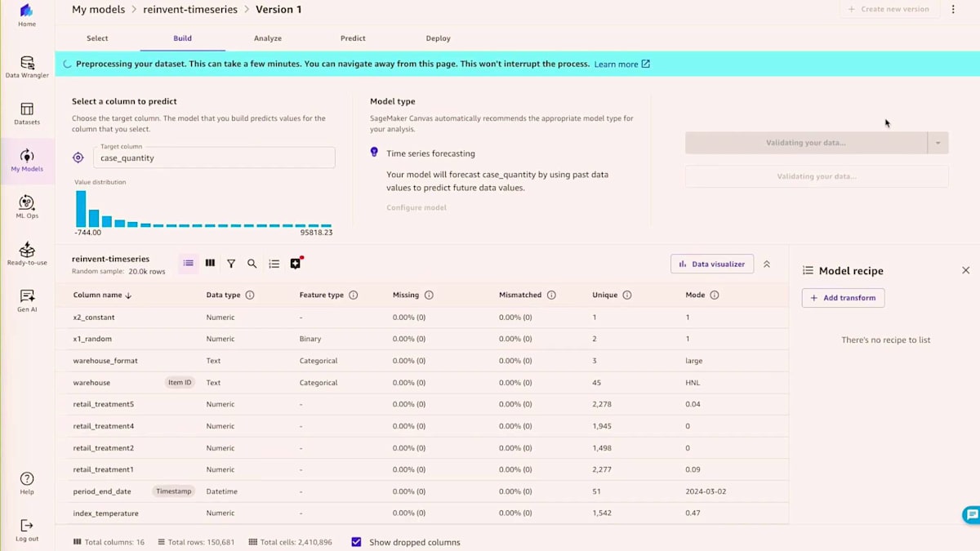Click Total rows: 150,681 status text
Image resolution: width=980 pixels, height=551 pixels.
tap(196, 542)
